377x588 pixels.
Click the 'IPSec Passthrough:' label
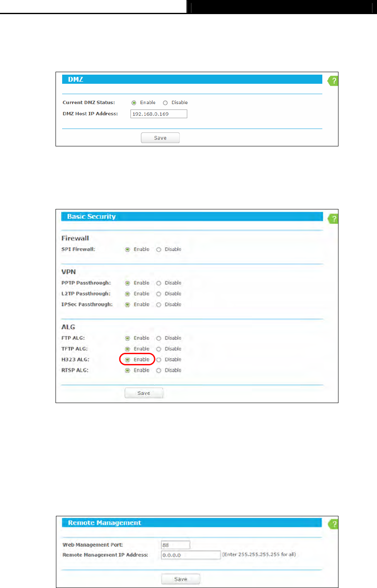click(x=87, y=304)
